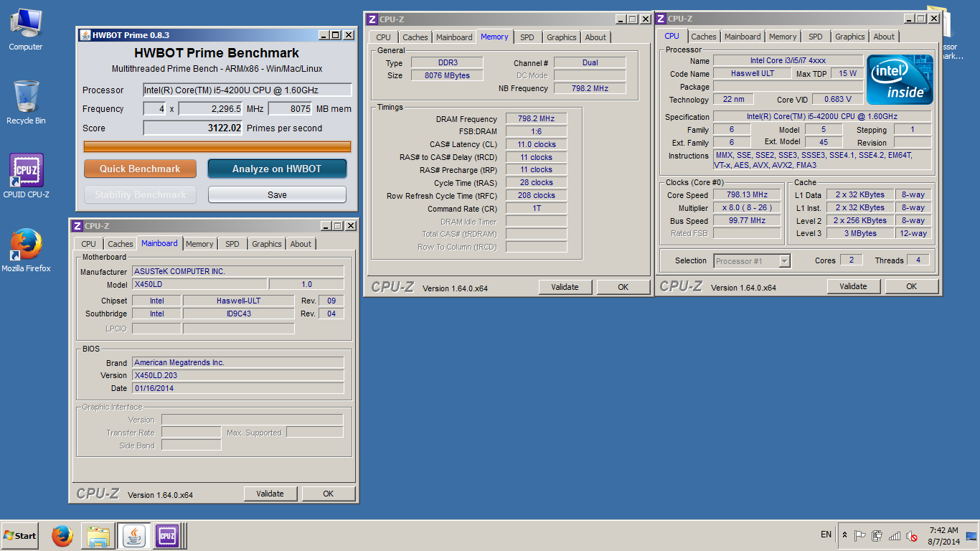
Task: Open the About tab in the Mainboard window
Action: click(x=301, y=244)
